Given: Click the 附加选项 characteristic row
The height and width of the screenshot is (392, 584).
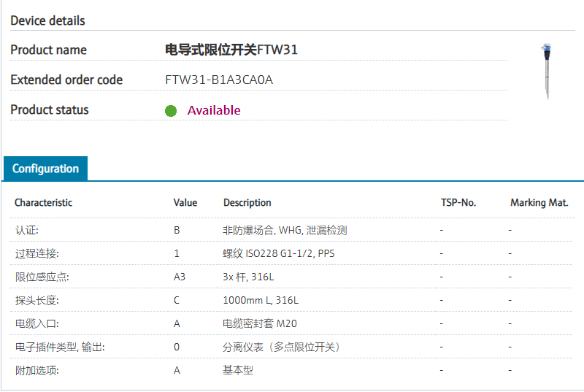Looking at the screenshot, I should point(36,370).
